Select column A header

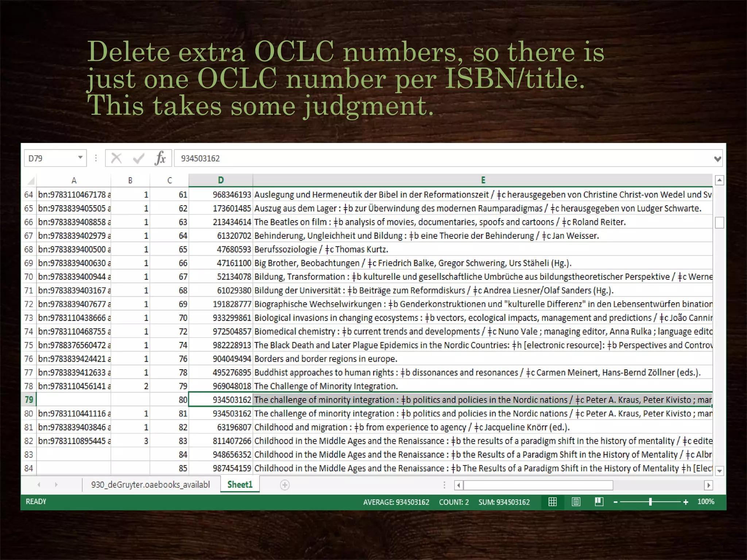point(74,180)
